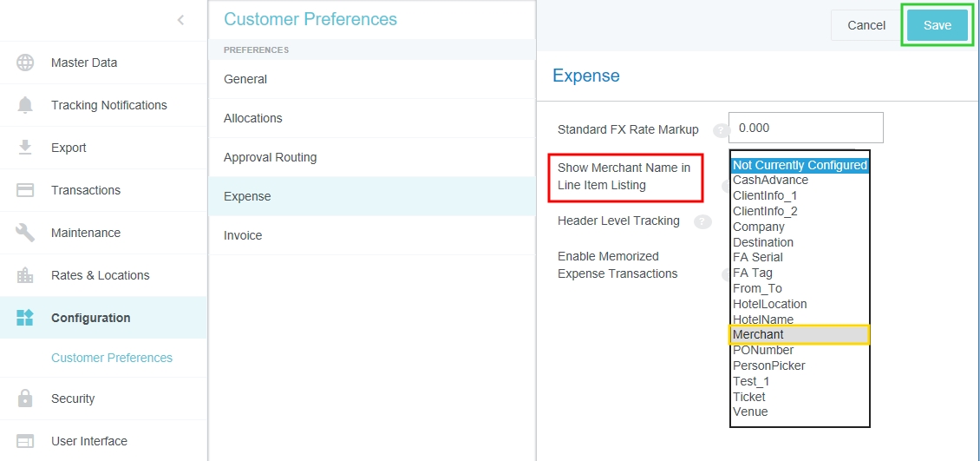Show help for Header Level Tracking
This screenshot has height=461, width=980.
pos(702,221)
